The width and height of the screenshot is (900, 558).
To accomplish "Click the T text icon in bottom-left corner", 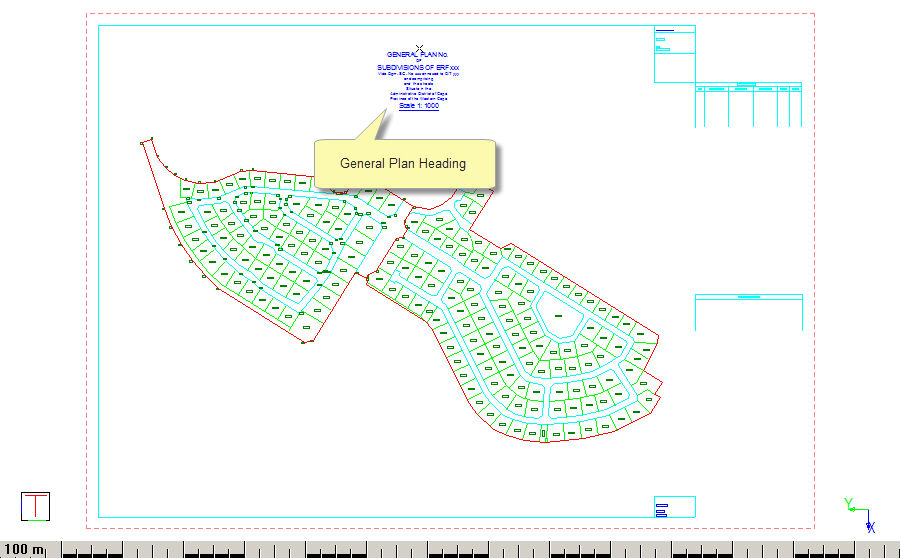I will (x=36, y=506).
